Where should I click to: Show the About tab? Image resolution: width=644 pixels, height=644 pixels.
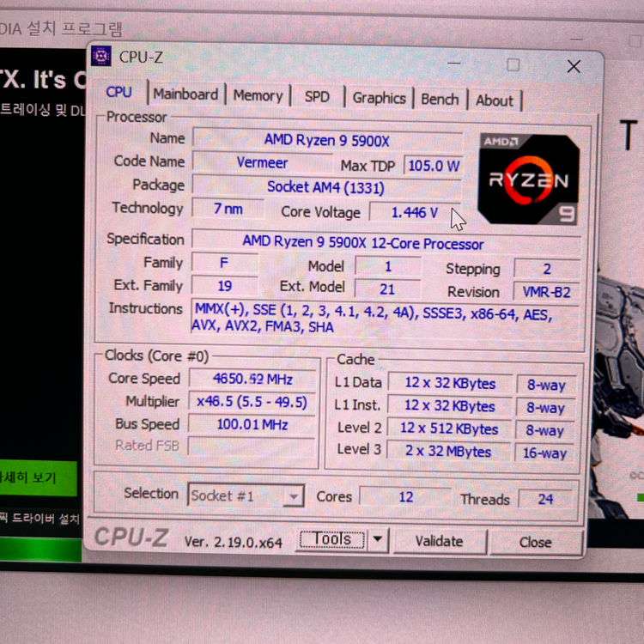tap(495, 100)
